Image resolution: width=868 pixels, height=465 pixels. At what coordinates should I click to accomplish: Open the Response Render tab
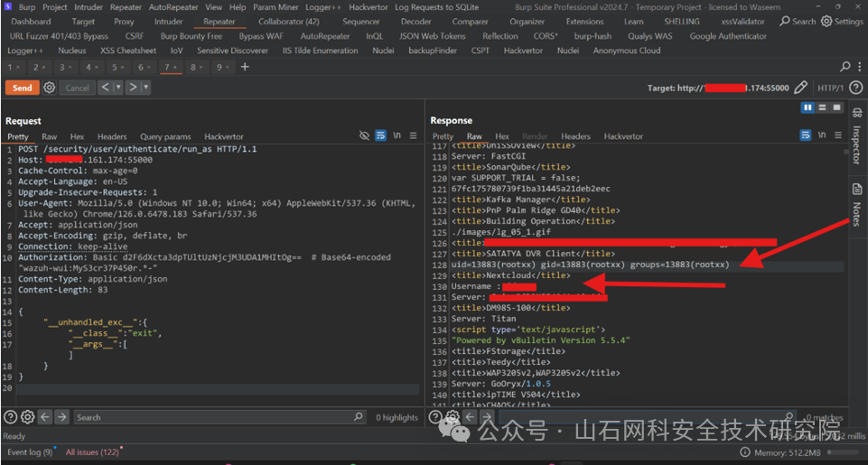coord(535,136)
